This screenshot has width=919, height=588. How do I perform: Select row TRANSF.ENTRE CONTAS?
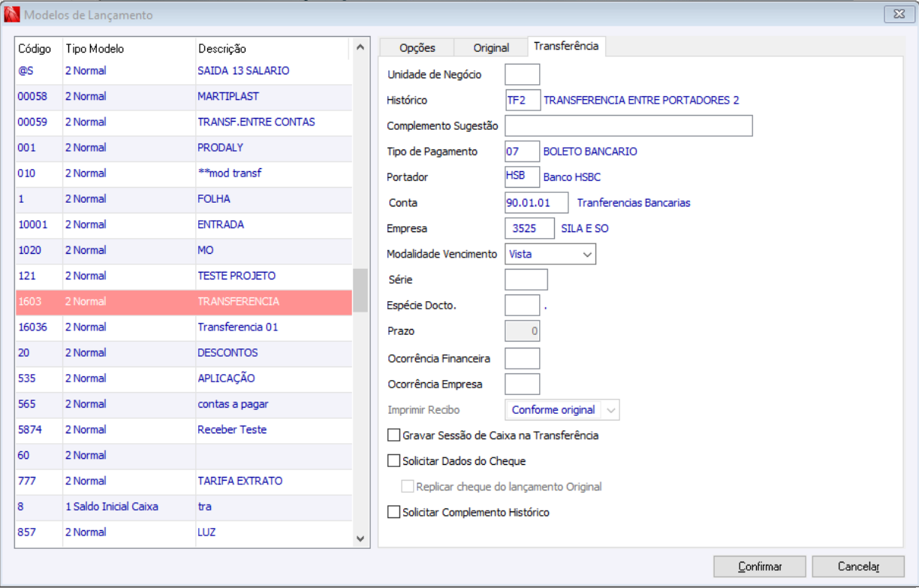[184, 122]
